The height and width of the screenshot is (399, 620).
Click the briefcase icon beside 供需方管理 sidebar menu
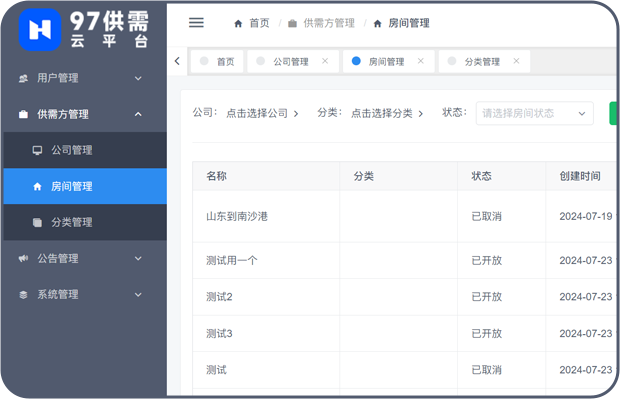point(23,114)
